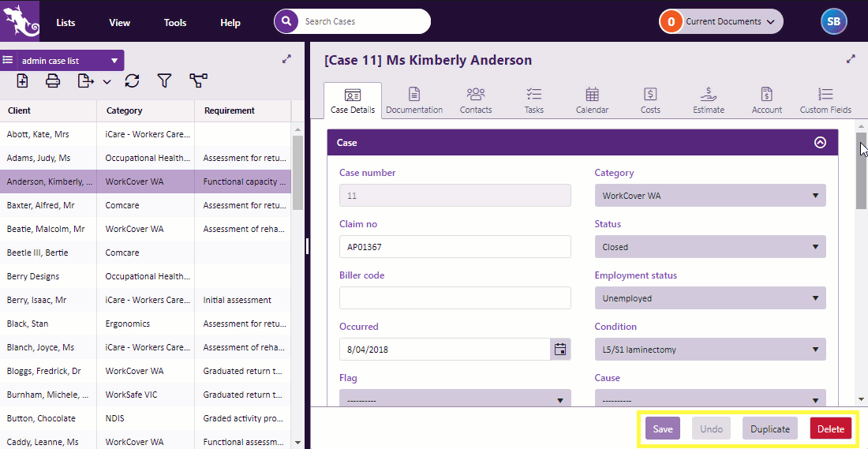Click the Duplicate button

769,428
